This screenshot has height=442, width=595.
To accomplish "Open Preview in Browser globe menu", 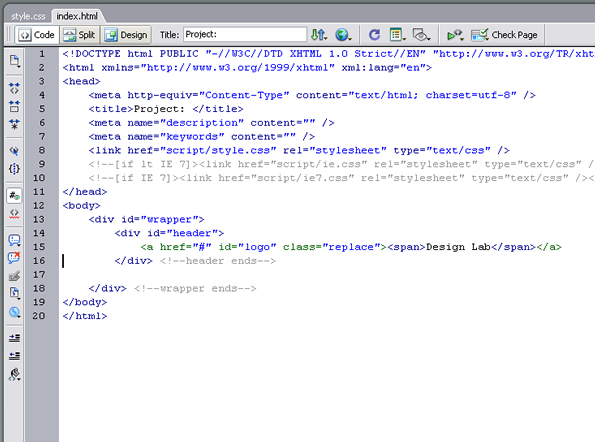I will point(343,35).
